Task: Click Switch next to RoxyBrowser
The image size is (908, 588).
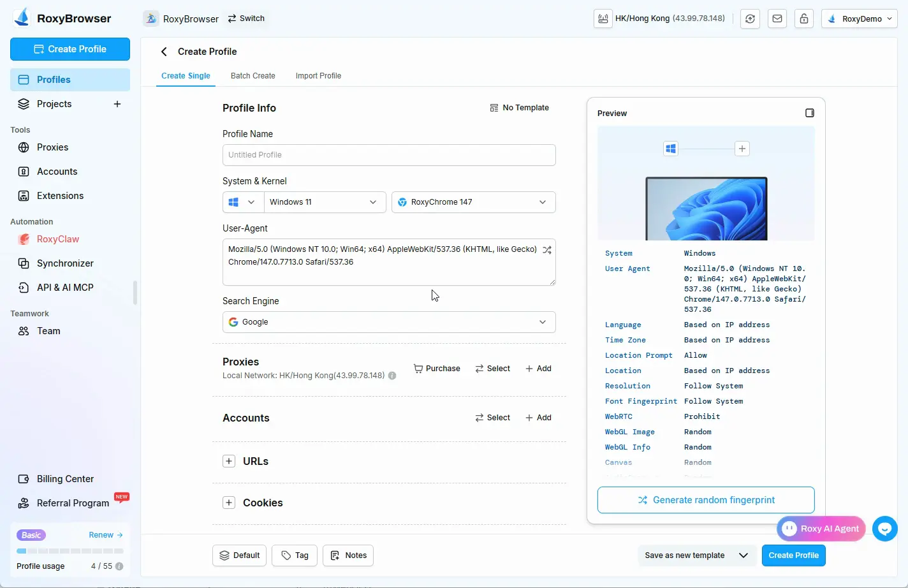Action: click(x=246, y=18)
